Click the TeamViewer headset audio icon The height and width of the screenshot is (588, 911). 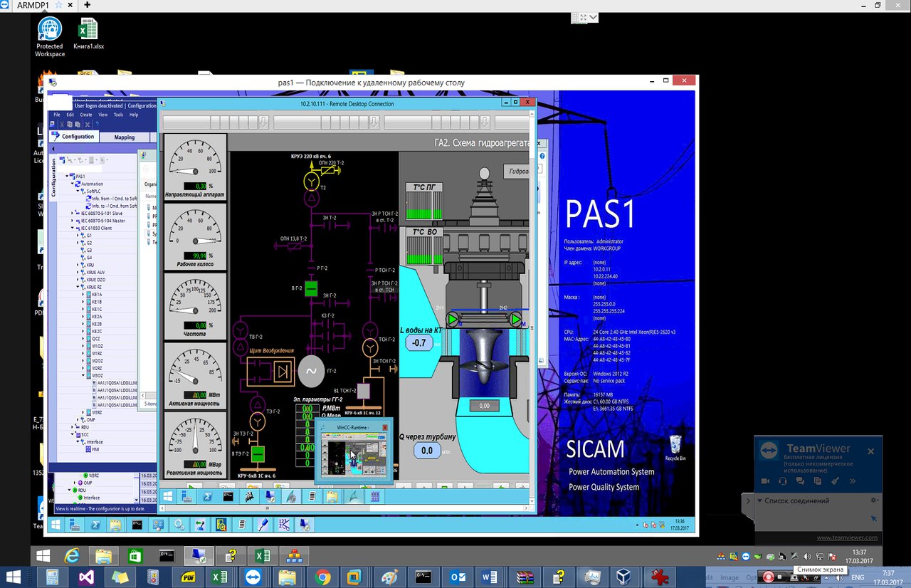(783, 481)
